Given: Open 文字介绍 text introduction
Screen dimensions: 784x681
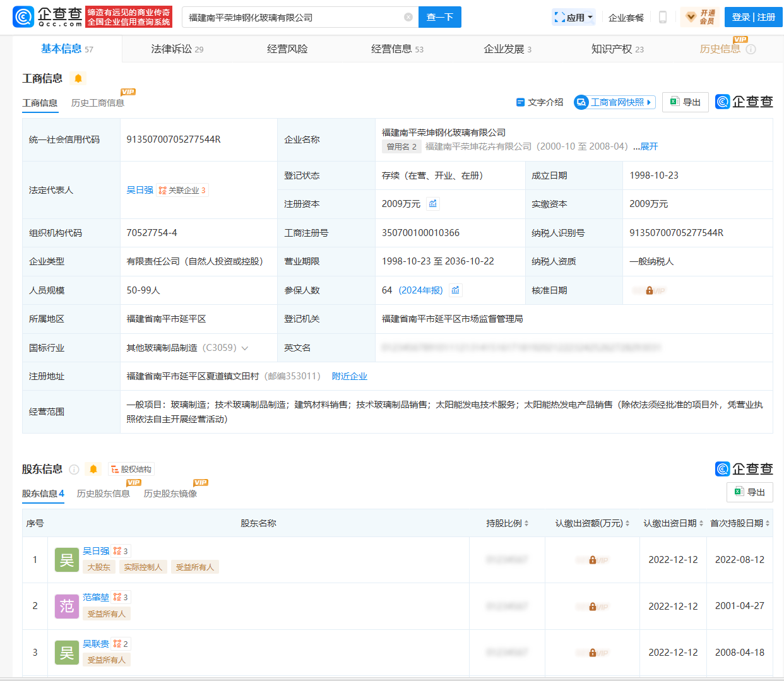Looking at the screenshot, I should 540,102.
